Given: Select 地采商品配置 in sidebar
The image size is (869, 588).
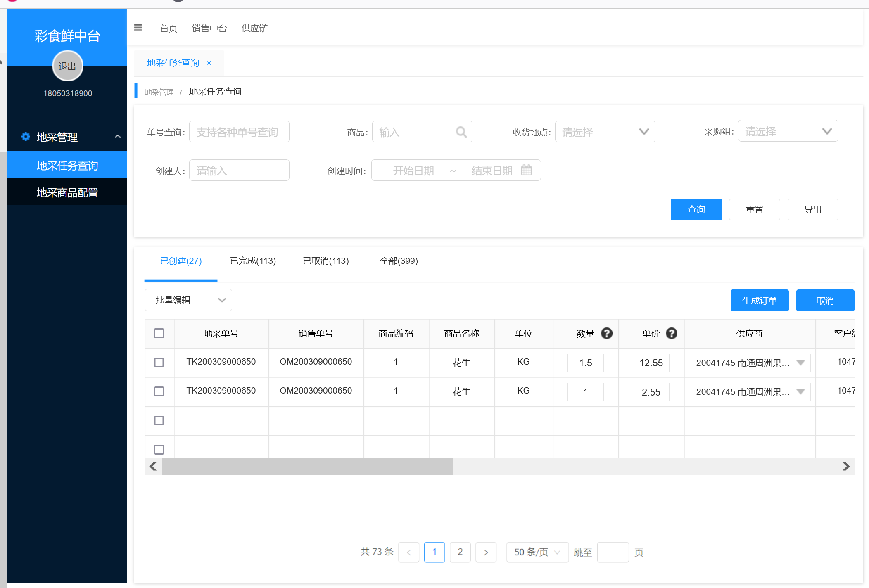Looking at the screenshot, I should coord(67,192).
